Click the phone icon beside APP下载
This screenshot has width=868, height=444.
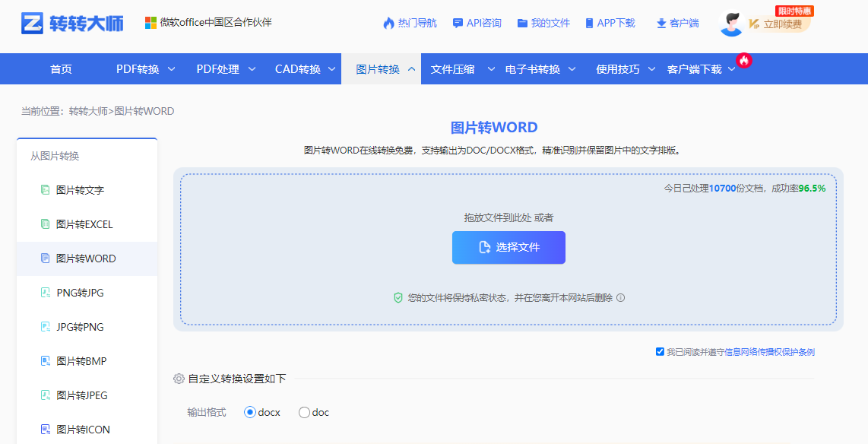(x=589, y=24)
